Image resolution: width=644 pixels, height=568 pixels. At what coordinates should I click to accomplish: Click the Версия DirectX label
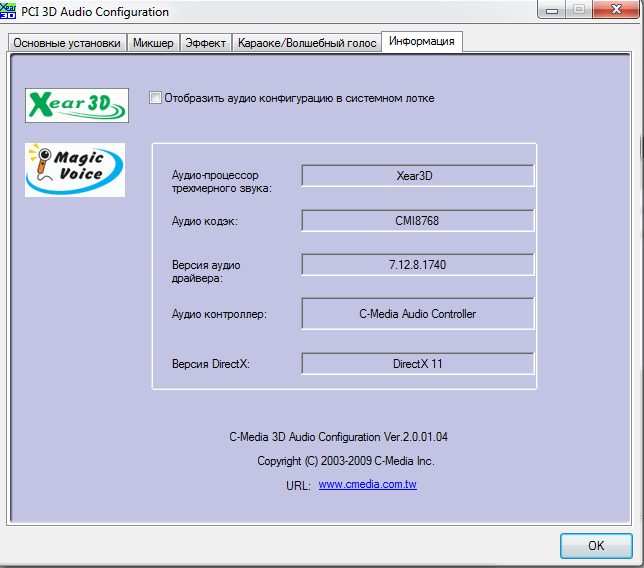[x=211, y=364]
